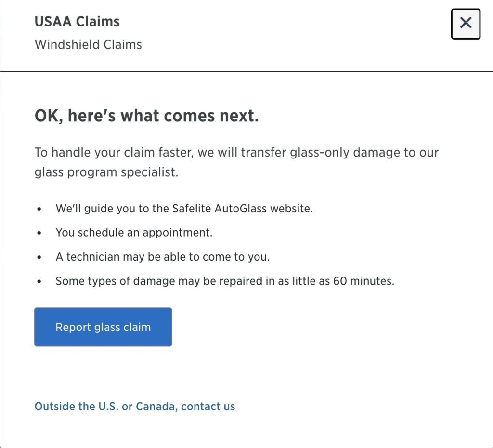
Task: Click the second bullet marker in the list
Action: pyautogui.click(x=39, y=232)
